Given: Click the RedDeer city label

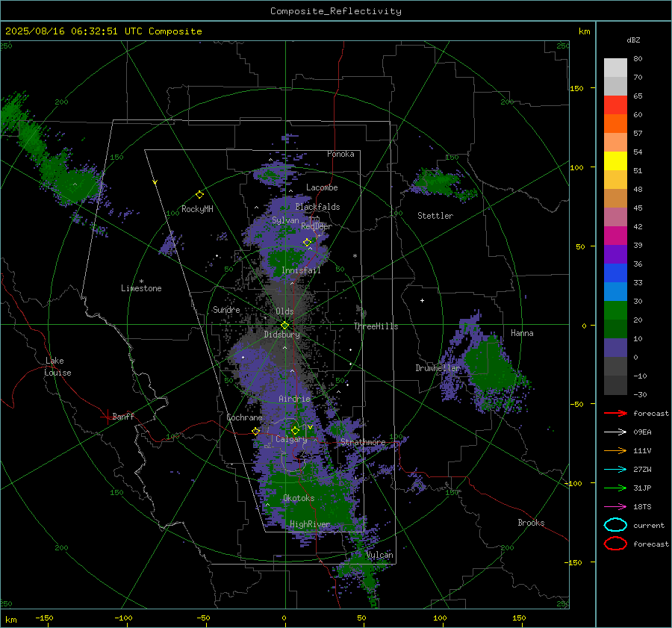Looking at the screenshot, I should [x=317, y=226].
